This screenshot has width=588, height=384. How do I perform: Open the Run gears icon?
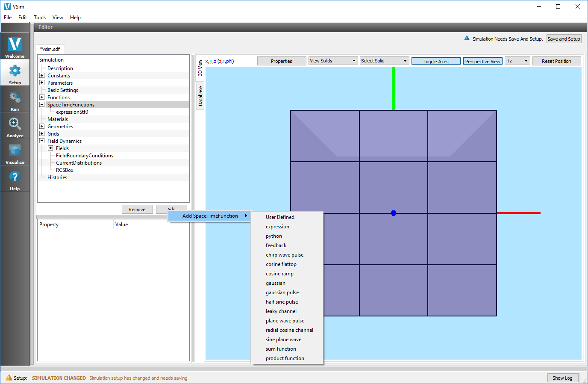pos(15,97)
